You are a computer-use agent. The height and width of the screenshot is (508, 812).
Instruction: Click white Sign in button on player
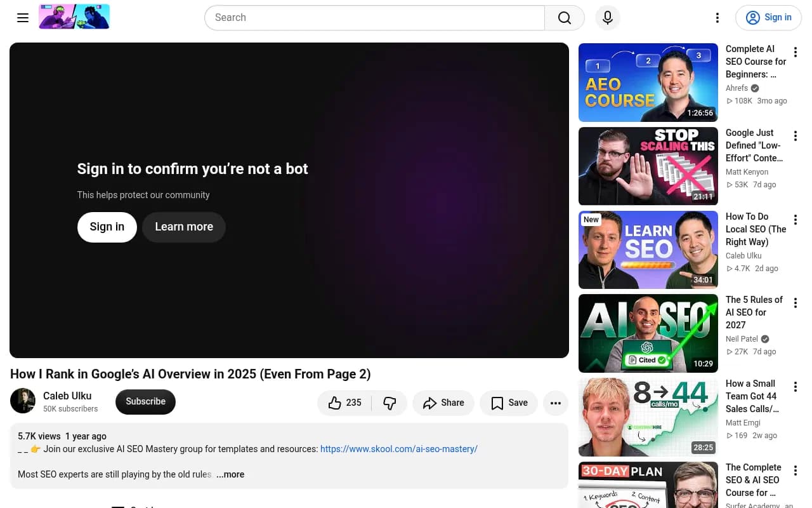(x=107, y=227)
